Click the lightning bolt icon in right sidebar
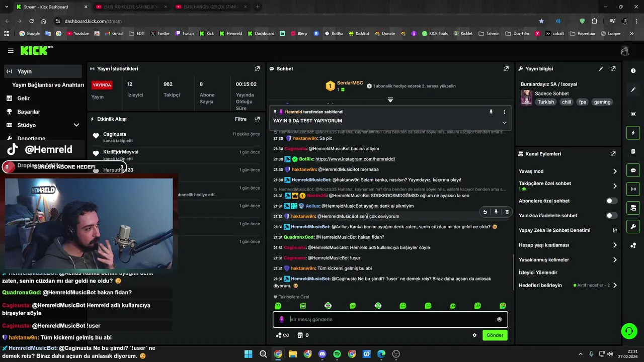Screen dimensions: 644x362 [633, 133]
